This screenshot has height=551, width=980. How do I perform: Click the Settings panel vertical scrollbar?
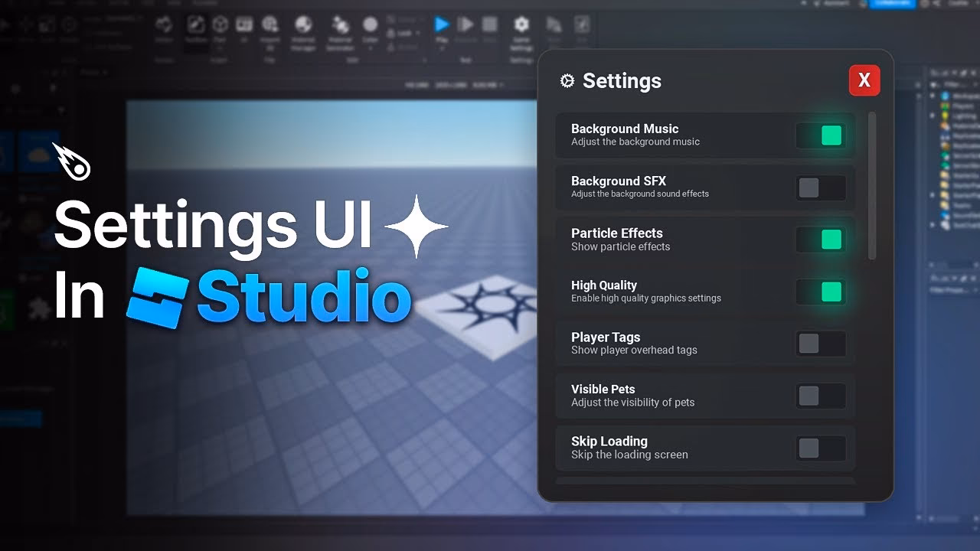[x=872, y=186]
